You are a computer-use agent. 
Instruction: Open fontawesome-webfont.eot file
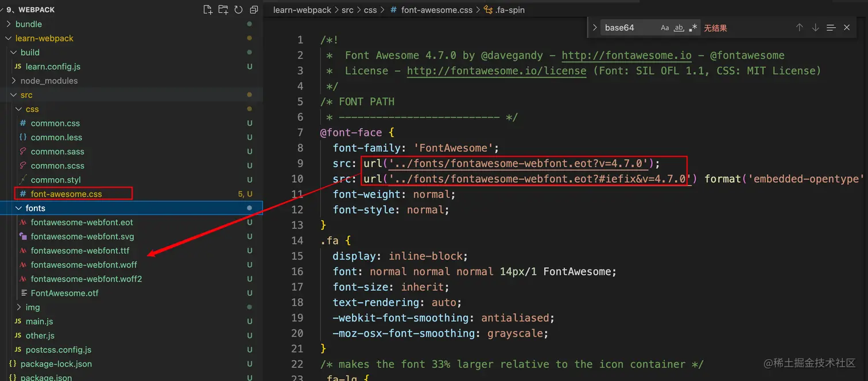(x=82, y=222)
